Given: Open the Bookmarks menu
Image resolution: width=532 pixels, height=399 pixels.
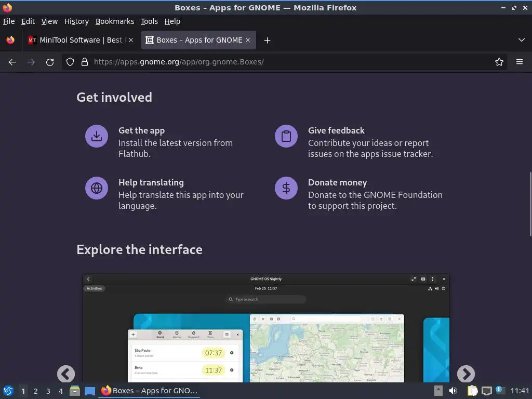Looking at the screenshot, I should click(x=115, y=21).
